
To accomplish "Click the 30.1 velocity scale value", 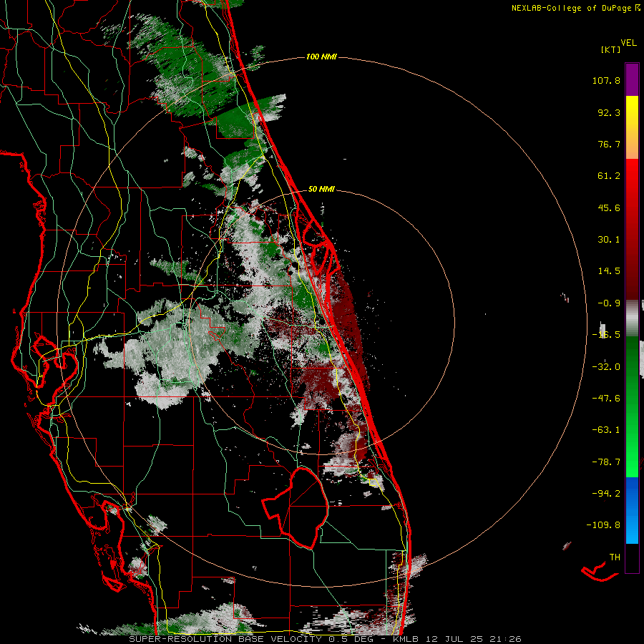I will point(609,240).
